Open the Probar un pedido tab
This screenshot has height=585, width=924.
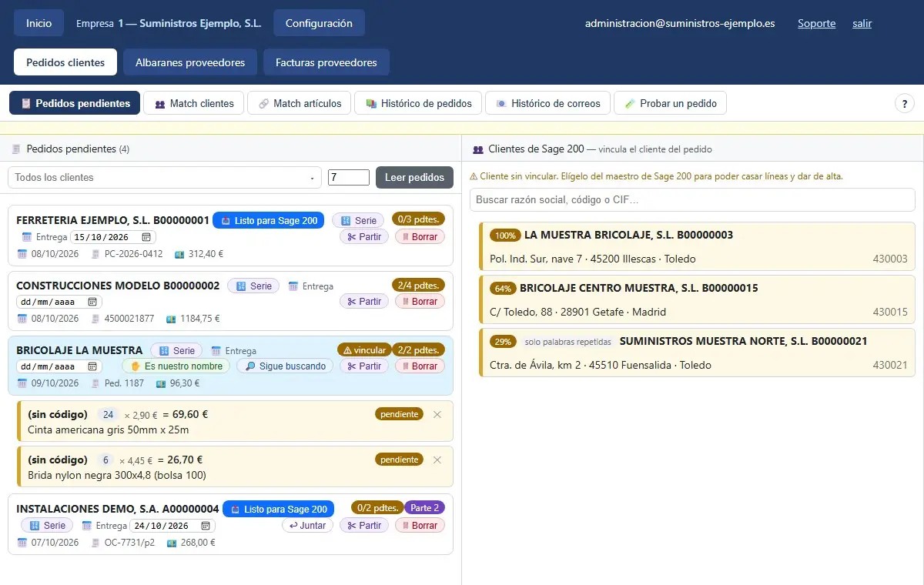[x=670, y=103]
